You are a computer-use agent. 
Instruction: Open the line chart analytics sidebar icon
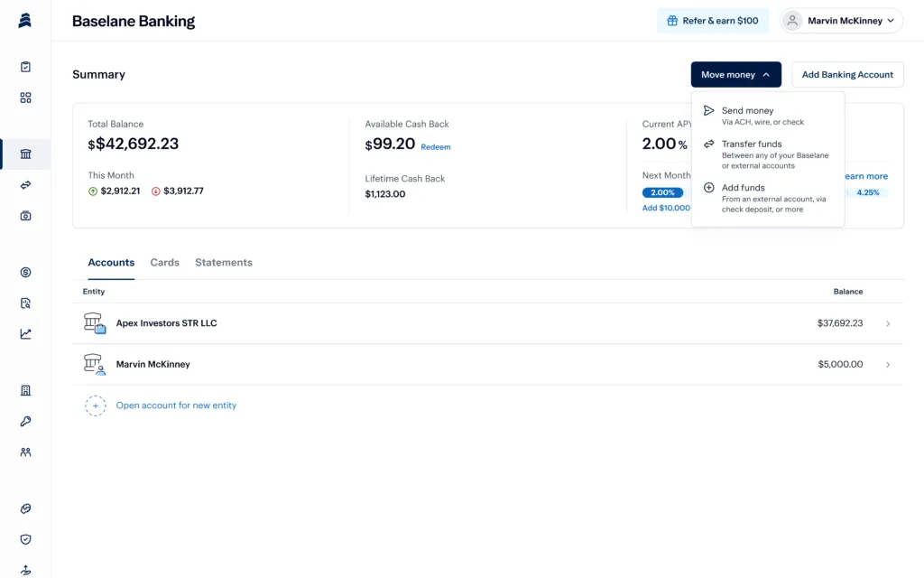25,334
